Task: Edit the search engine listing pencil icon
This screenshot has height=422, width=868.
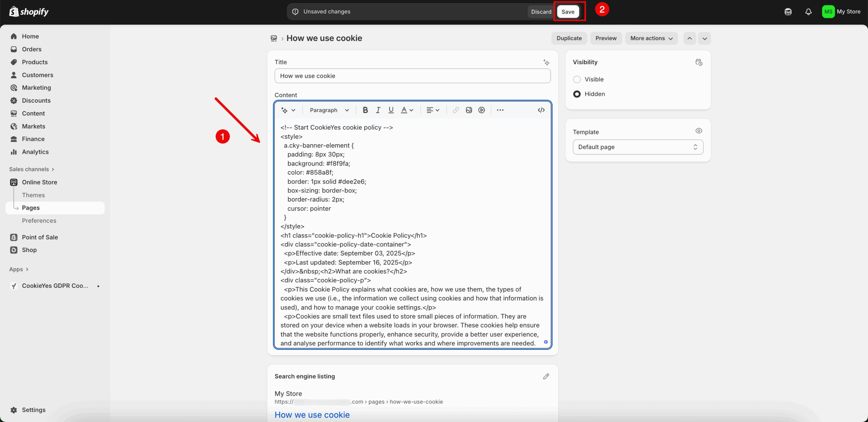Action: [x=546, y=376]
